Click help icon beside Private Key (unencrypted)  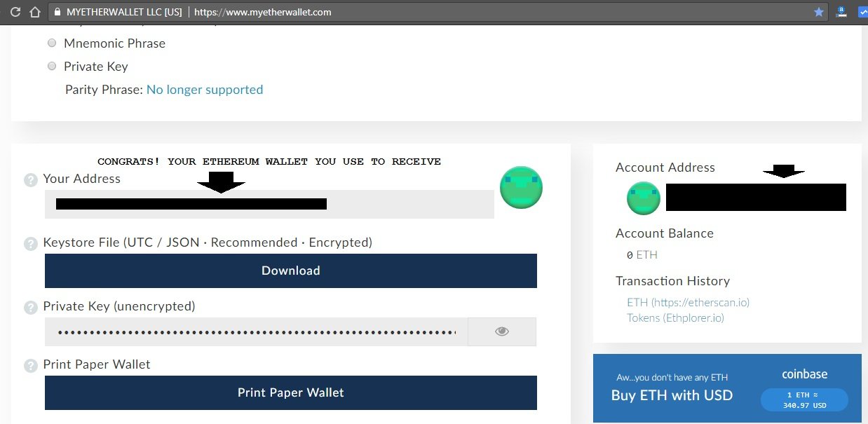point(31,308)
